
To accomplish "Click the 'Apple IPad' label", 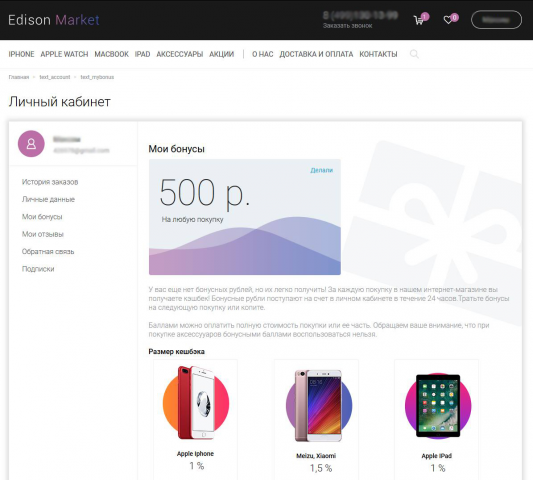I will tap(437, 456).
